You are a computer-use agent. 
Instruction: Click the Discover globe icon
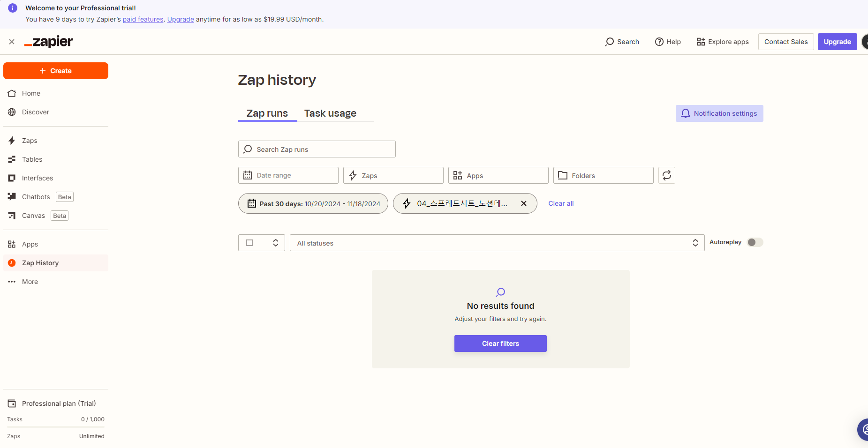(12, 112)
